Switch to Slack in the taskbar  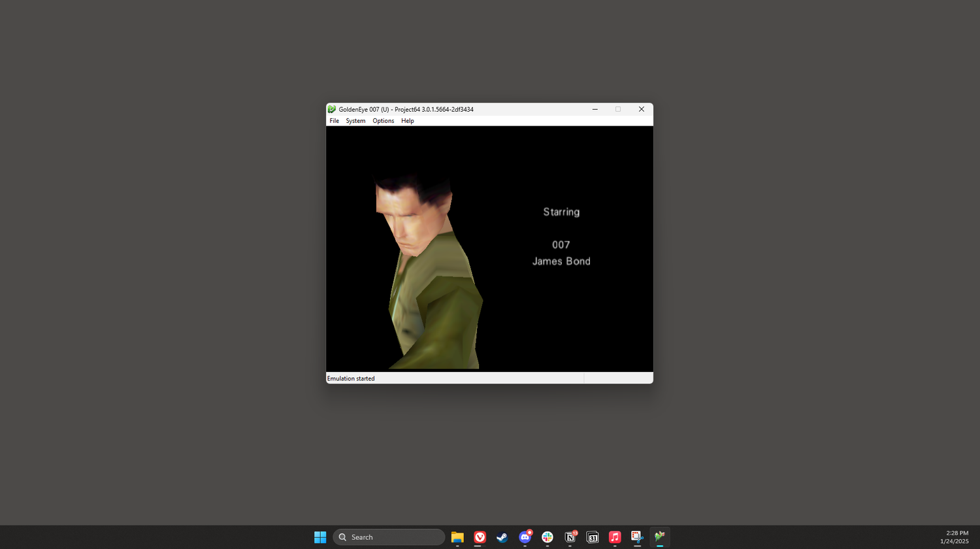(547, 537)
